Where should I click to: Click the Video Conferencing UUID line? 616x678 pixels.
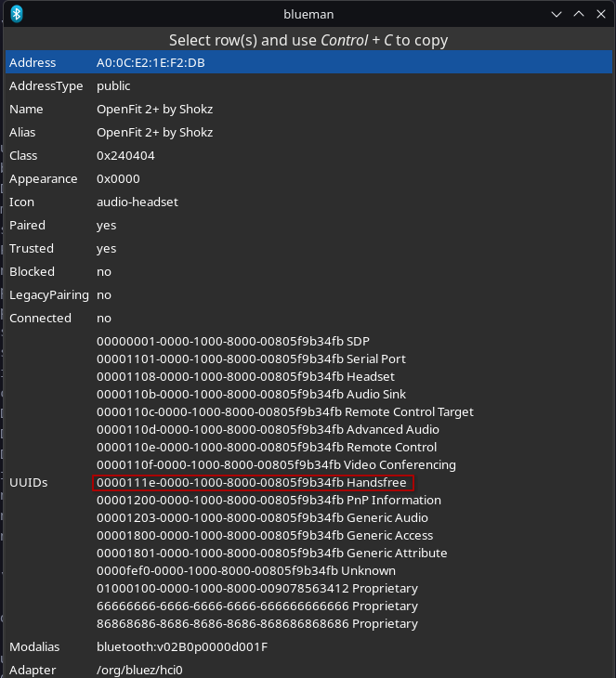click(276, 464)
